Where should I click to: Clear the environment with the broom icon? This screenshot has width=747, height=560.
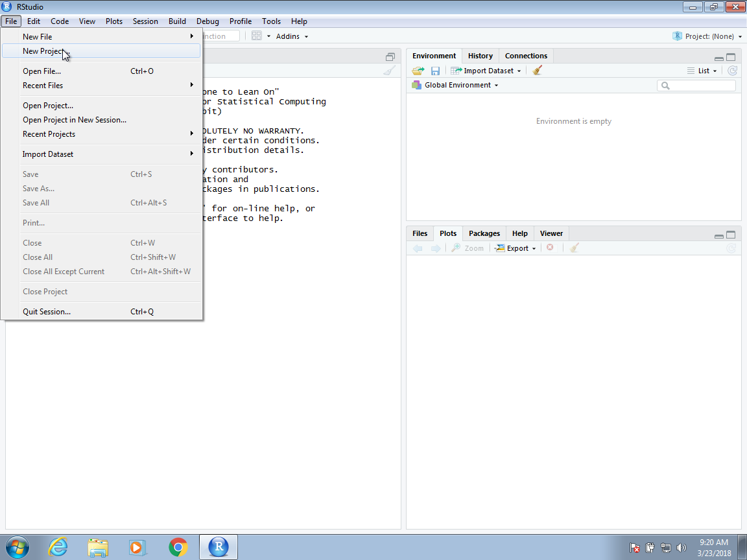pyautogui.click(x=538, y=71)
